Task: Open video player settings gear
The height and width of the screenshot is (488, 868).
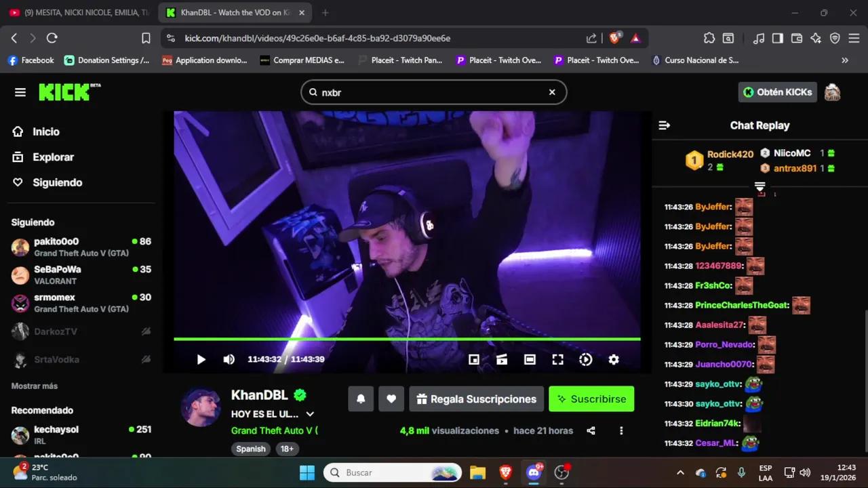Action: click(613, 359)
